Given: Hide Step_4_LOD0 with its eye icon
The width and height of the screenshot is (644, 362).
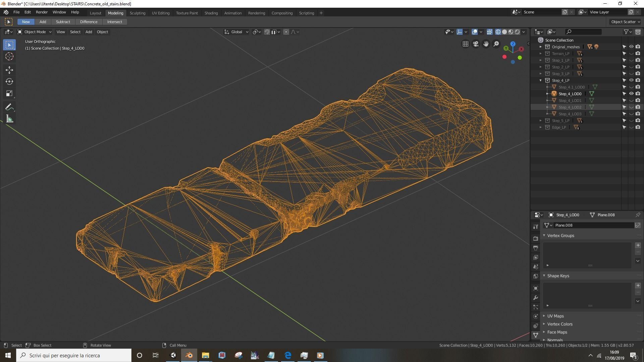Looking at the screenshot, I should pyautogui.click(x=631, y=94).
